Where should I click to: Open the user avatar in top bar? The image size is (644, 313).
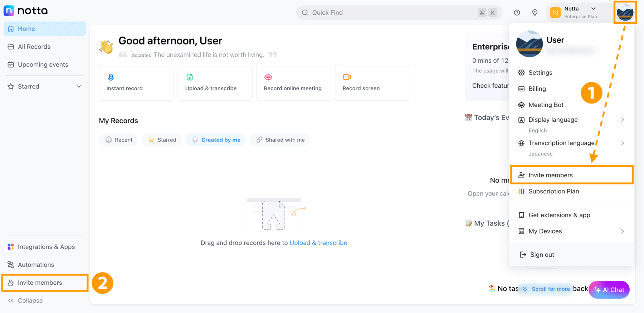click(x=625, y=13)
